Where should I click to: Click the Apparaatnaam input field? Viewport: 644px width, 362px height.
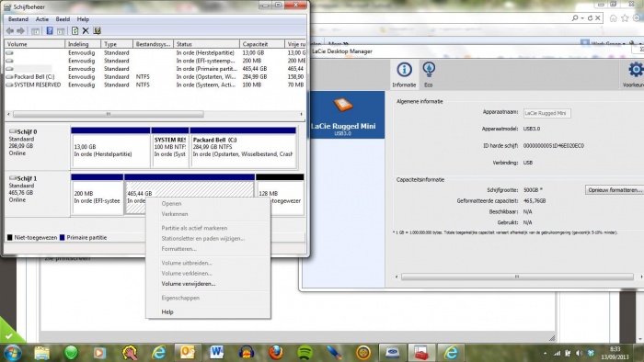click(547, 113)
